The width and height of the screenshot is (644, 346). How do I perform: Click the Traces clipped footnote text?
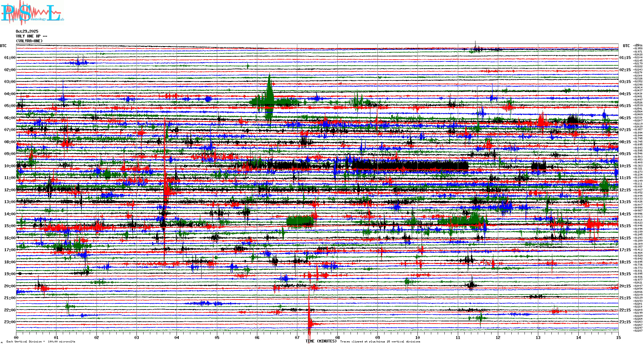coord(380,342)
